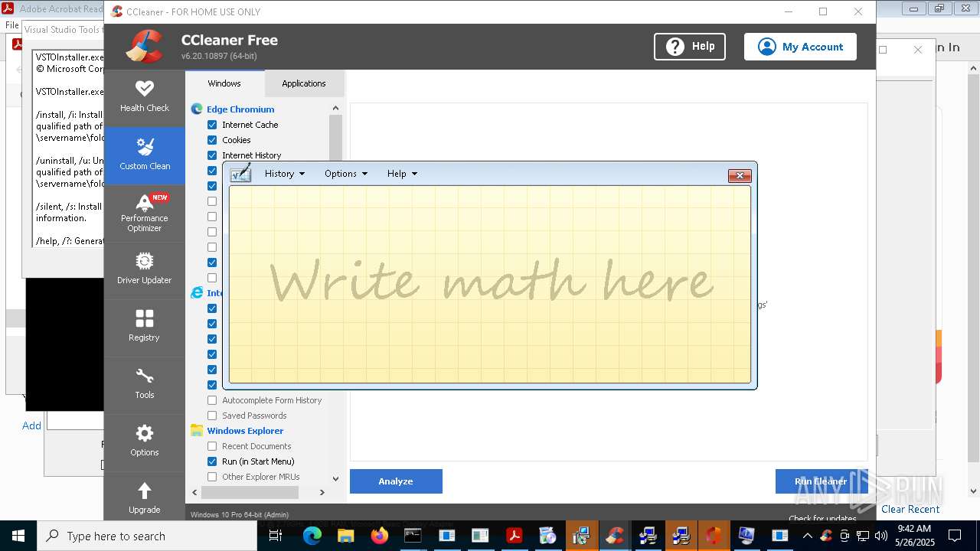Show hidden system tray icons
This screenshot has height=551, width=980.
click(x=807, y=536)
